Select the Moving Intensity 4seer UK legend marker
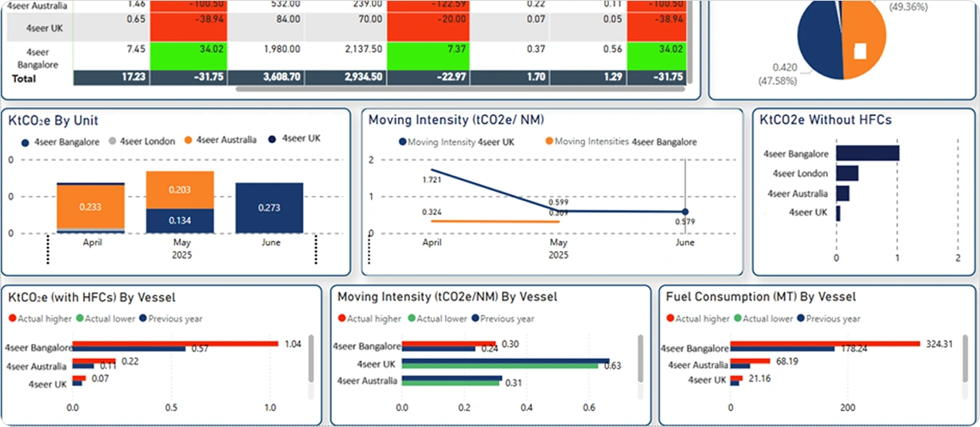 click(x=401, y=142)
